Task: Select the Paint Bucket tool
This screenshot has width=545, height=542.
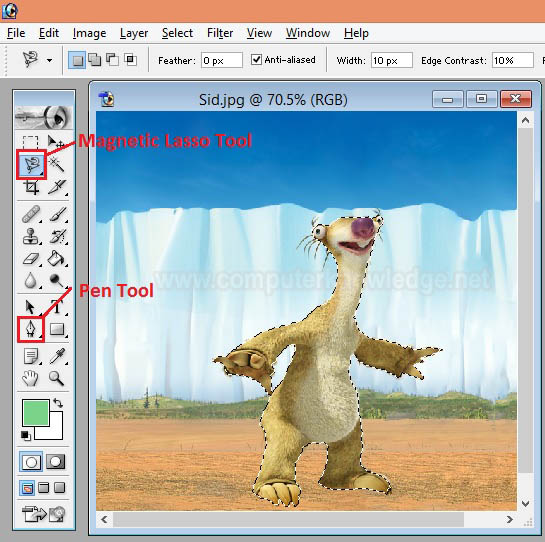Action: 57,258
